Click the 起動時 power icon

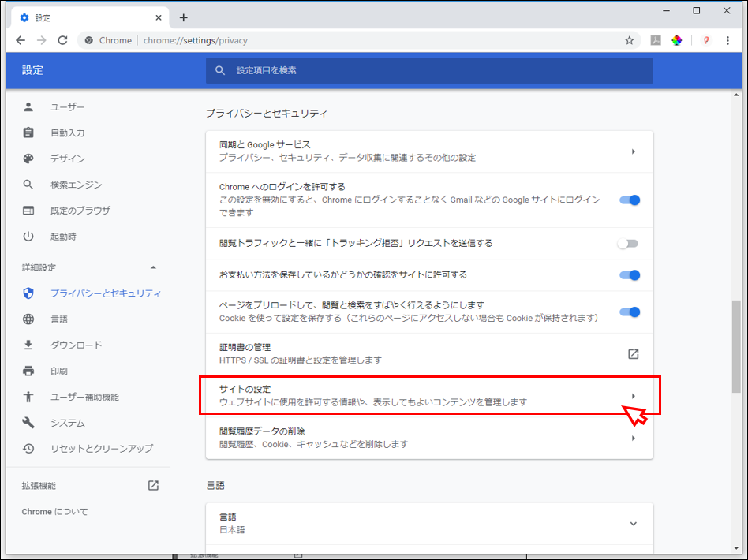coord(28,236)
